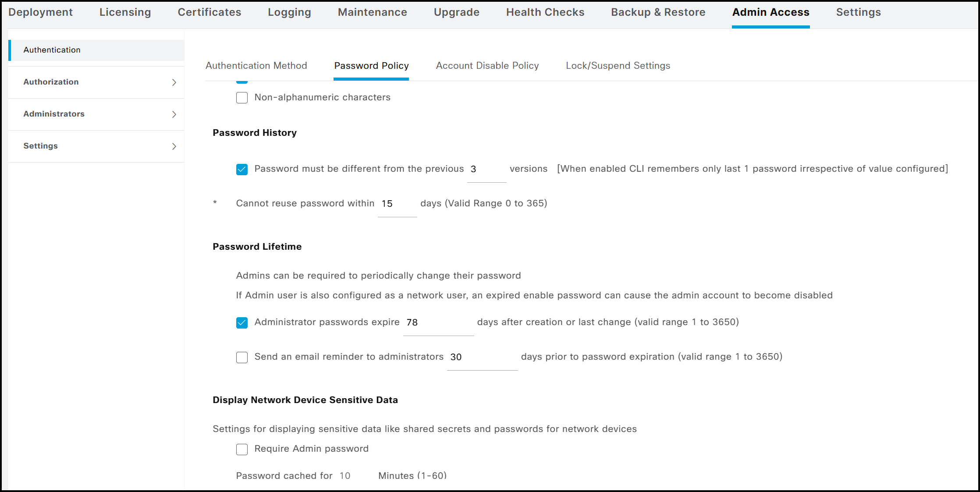This screenshot has width=980, height=492.
Task: Expand the sidebar Settings chevron
Action: 174,146
